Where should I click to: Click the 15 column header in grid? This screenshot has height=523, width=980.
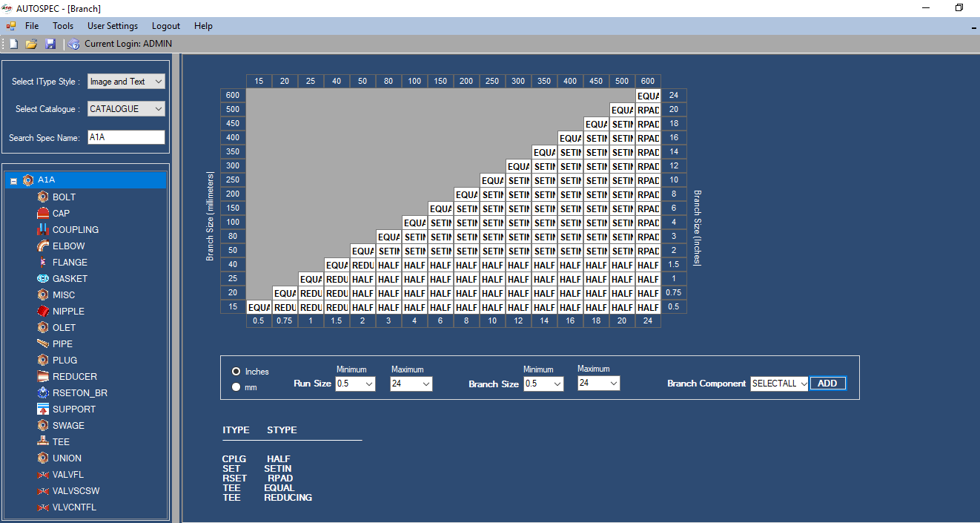259,82
